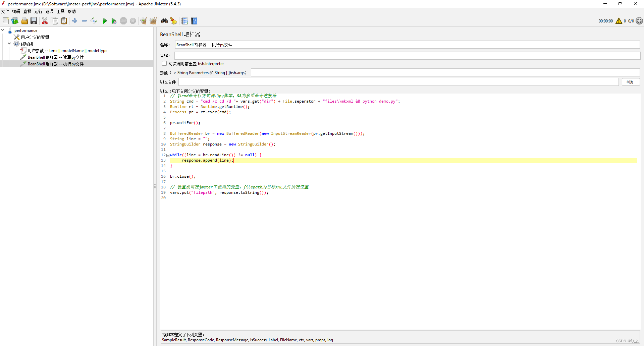This screenshot has width=644, height=346.
Task: Click the warning triangle log indicator
Action: (619, 21)
